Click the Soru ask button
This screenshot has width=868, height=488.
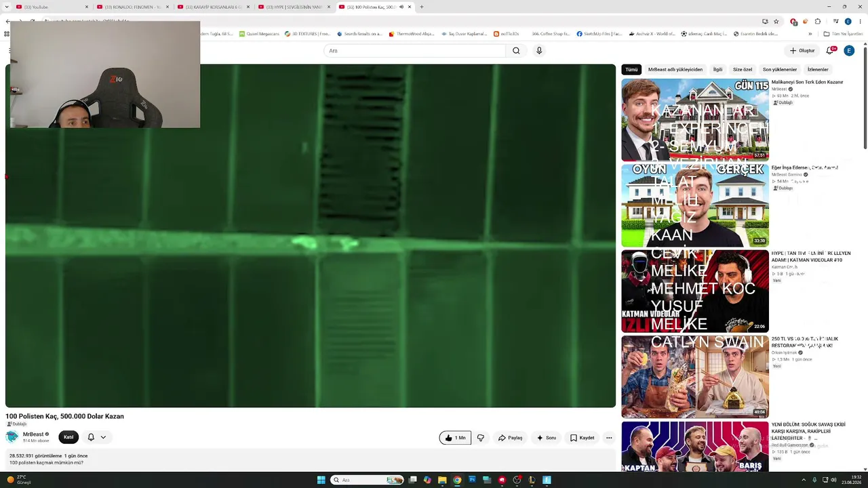pos(547,438)
